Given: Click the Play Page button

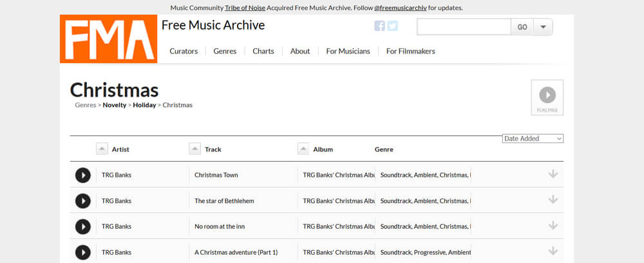Looking at the screenshot, I should point(547,97).
